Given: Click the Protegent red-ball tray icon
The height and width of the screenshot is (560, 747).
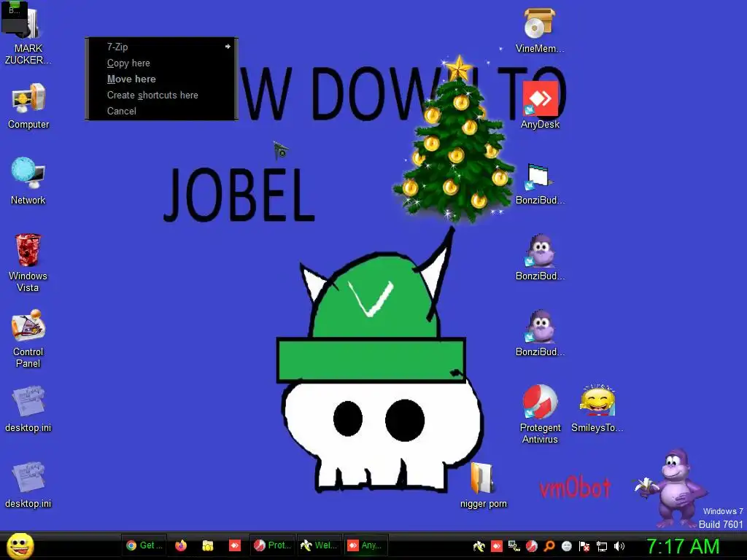Looking at the screenshot, I should coord(532,545).
